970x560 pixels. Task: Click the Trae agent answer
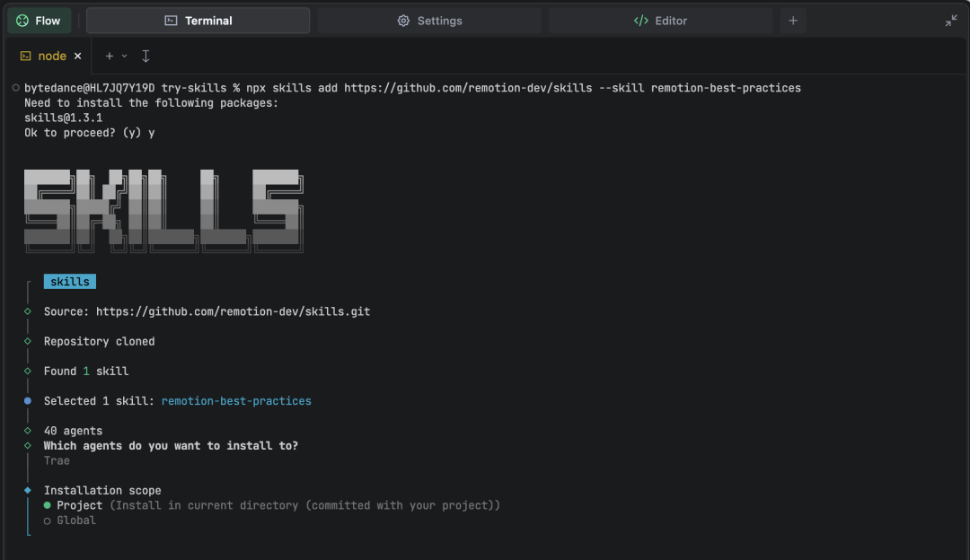(57, 460)
